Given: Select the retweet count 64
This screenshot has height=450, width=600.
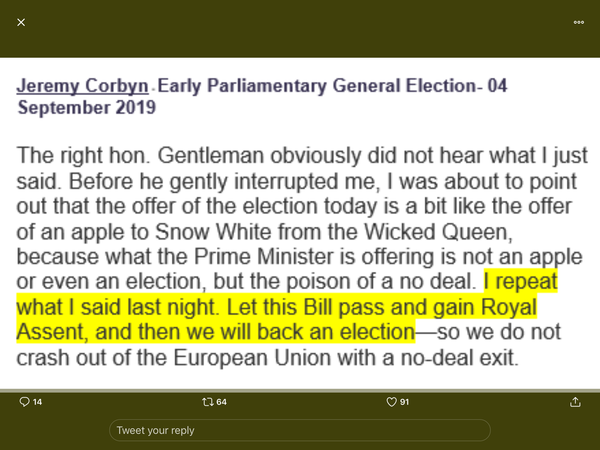Looking at the screenshot, I should (x=221, y=402).
